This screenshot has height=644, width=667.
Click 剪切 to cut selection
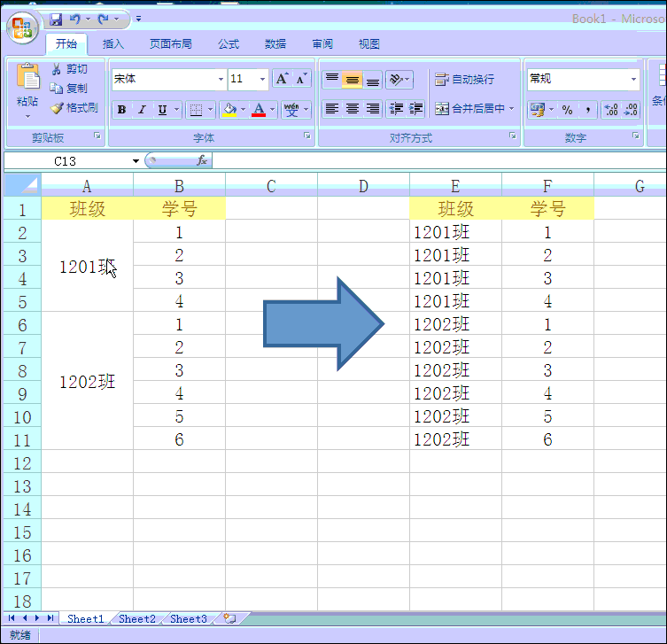tap(69, 69)
